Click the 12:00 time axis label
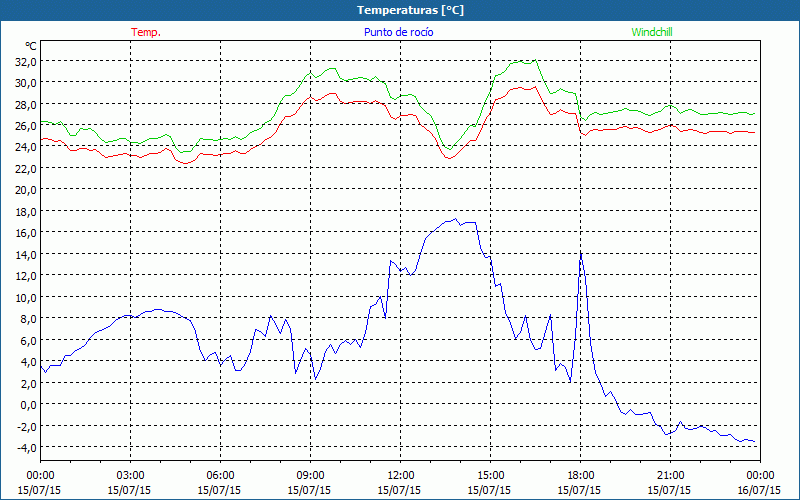 click(x=401, y=476)
